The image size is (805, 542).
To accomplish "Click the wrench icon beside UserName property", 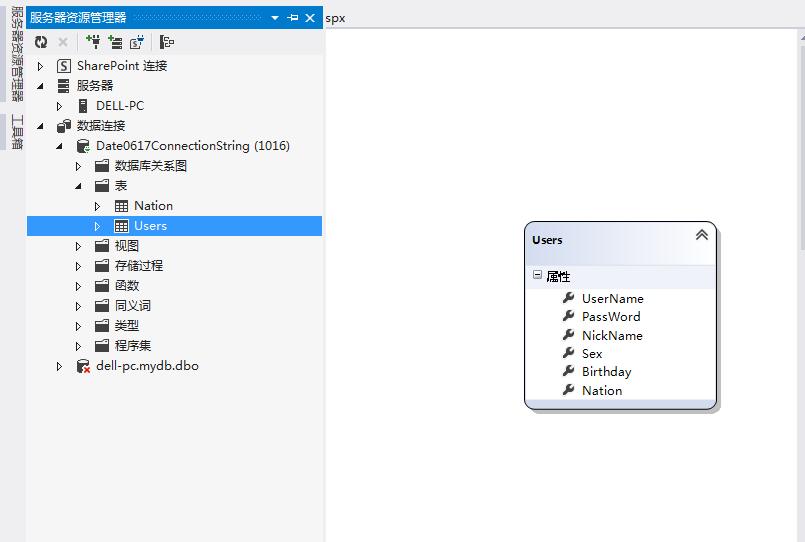I will 568,298.
